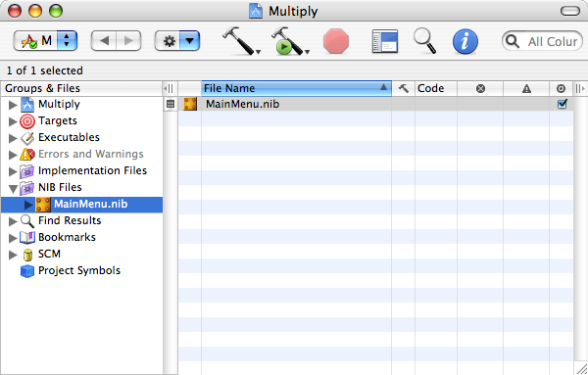Click the Groups & Files header
The width and height of the screenshot is (588, 375).
(81, 88)
